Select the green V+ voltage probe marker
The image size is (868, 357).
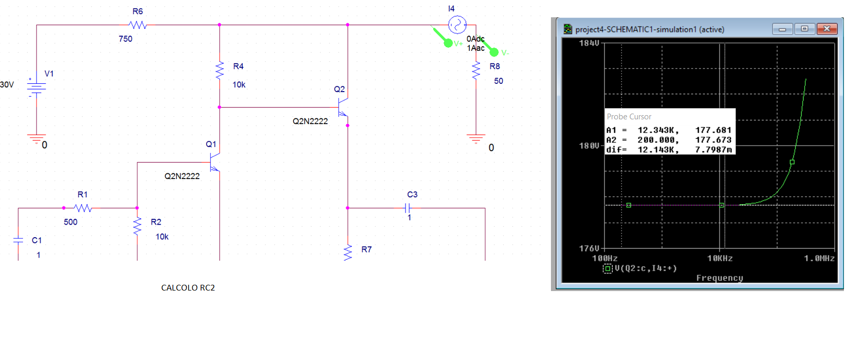click(x=447, y=42)
